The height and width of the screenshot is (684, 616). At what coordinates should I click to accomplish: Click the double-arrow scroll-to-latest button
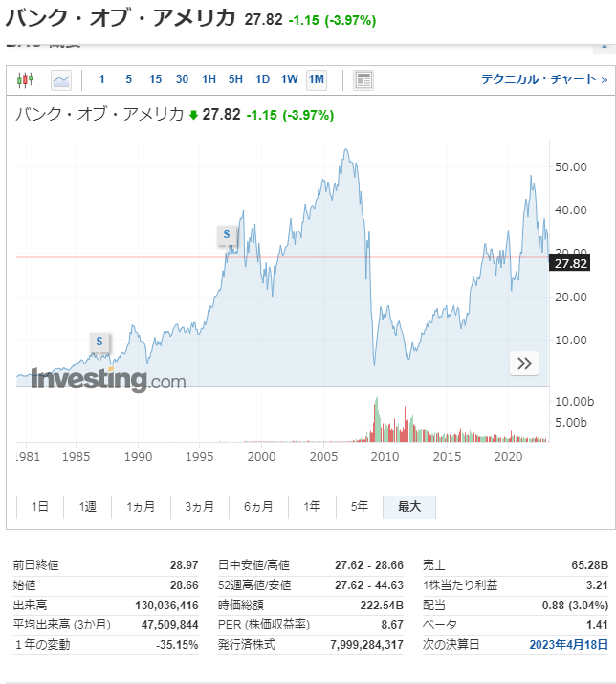pos(524,364)
